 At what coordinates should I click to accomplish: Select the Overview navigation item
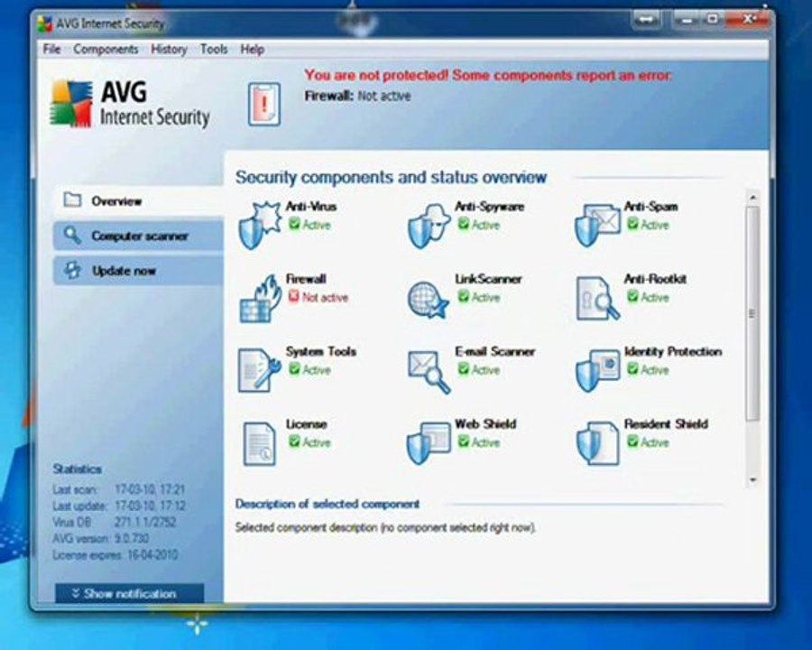(x=139, y=200)
